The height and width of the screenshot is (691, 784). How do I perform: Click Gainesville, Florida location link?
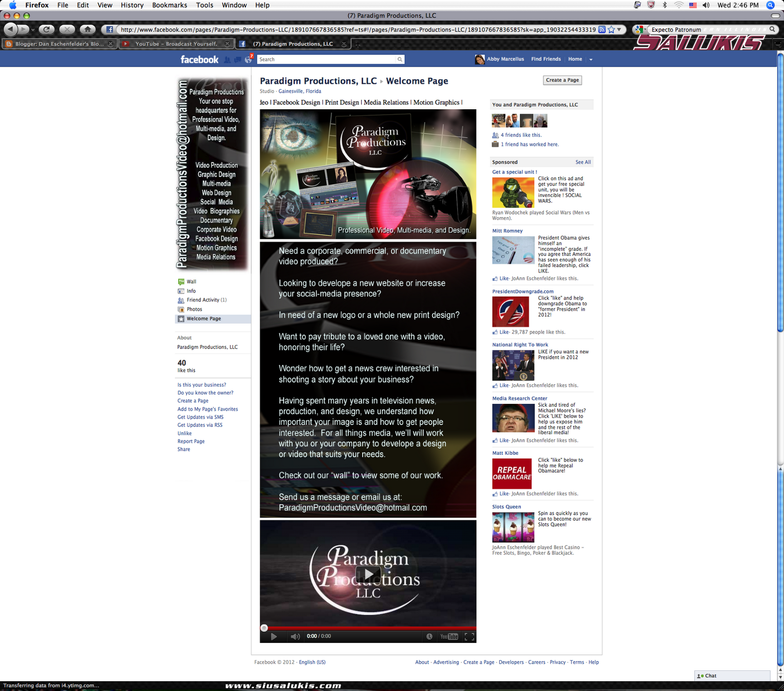click(x=300, y=91)
